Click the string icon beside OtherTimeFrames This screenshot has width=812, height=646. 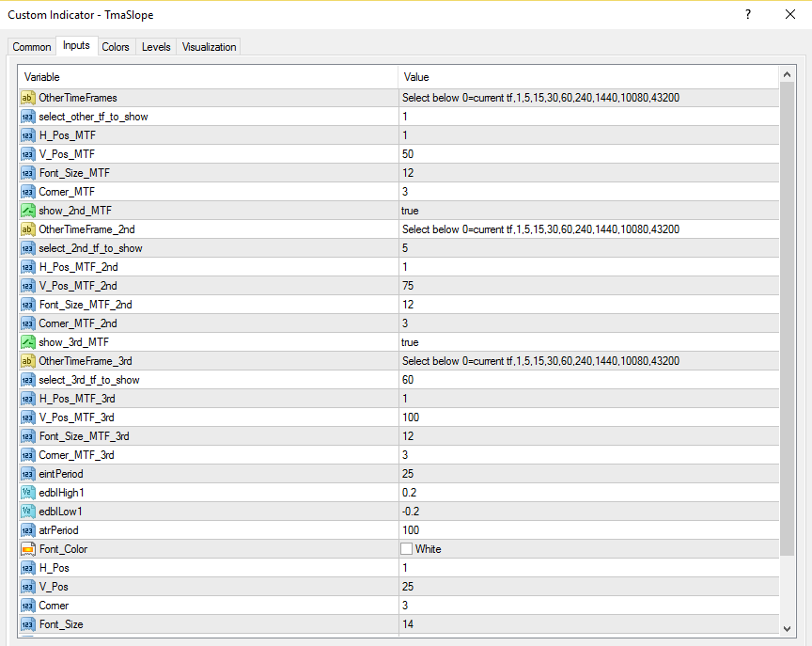27,98
